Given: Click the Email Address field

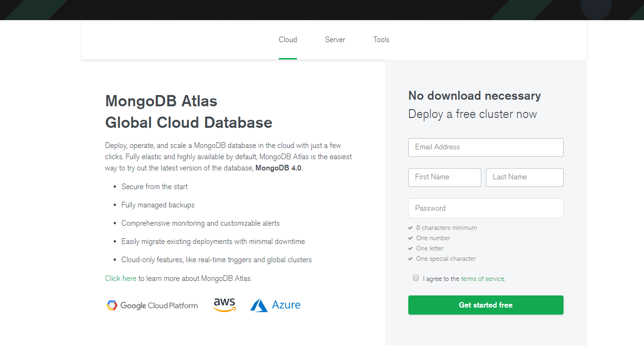Looking at the screenshot, I should tap(485, 147).
